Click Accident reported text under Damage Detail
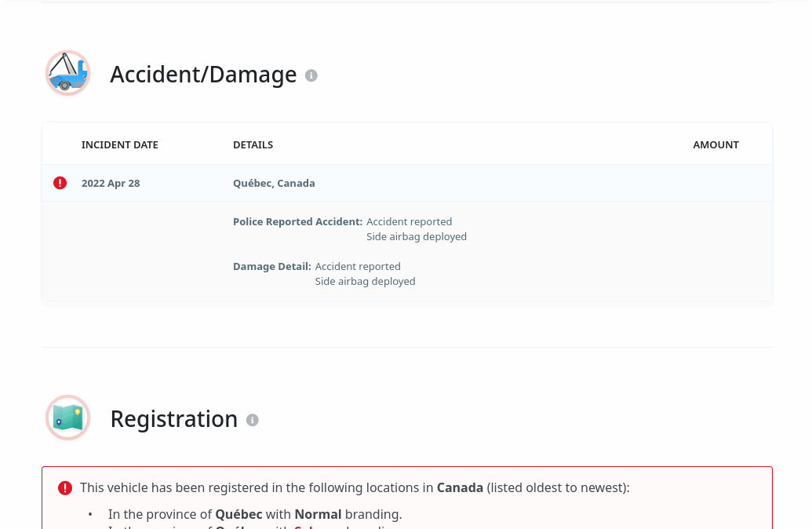 click(x=358, y=266)
